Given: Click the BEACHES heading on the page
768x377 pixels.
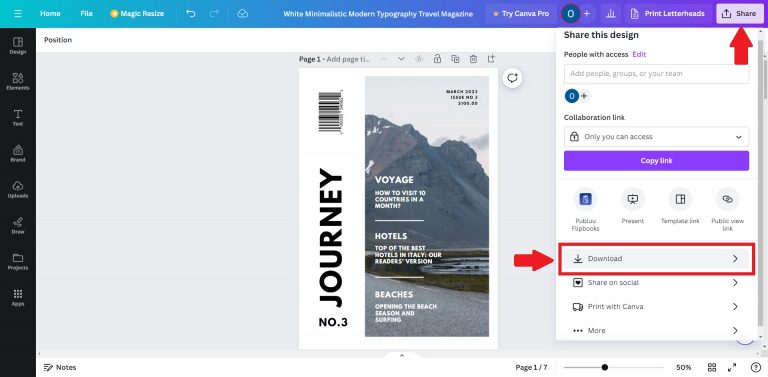Looking at the screenshot, I should (x=394, y=294).
